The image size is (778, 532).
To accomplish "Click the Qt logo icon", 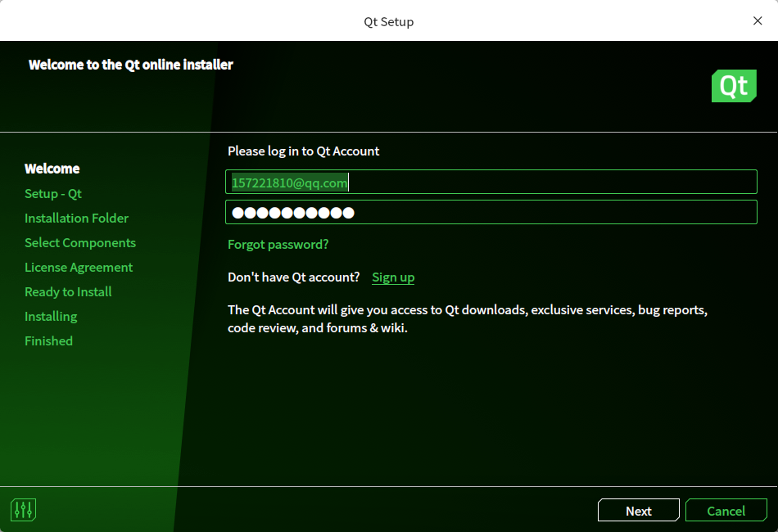I will (x=734, y=85).
